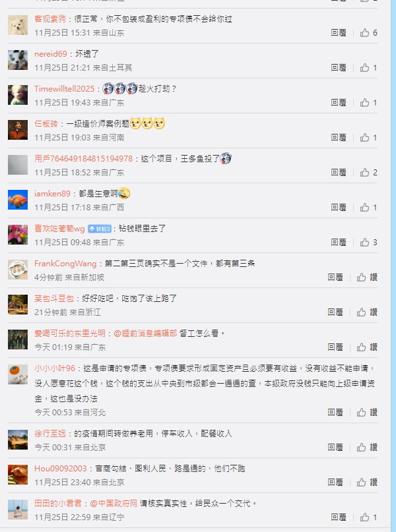Reply to 菜包斗豆包's comment
The height and width of the screenshot is (532, 396).
coord(335,312)
